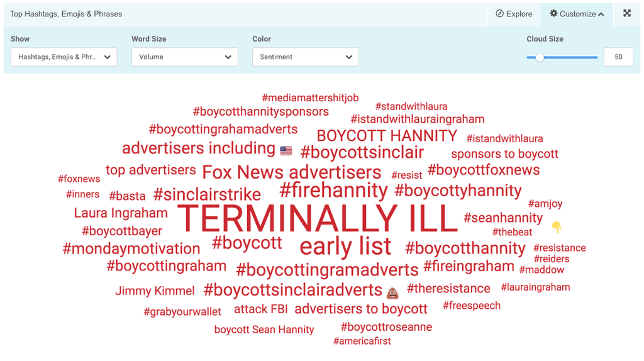The width and height of the screenshot is (644, 361).
Task: Click the US flag emoji in cloud
Action: coord(286,151)
